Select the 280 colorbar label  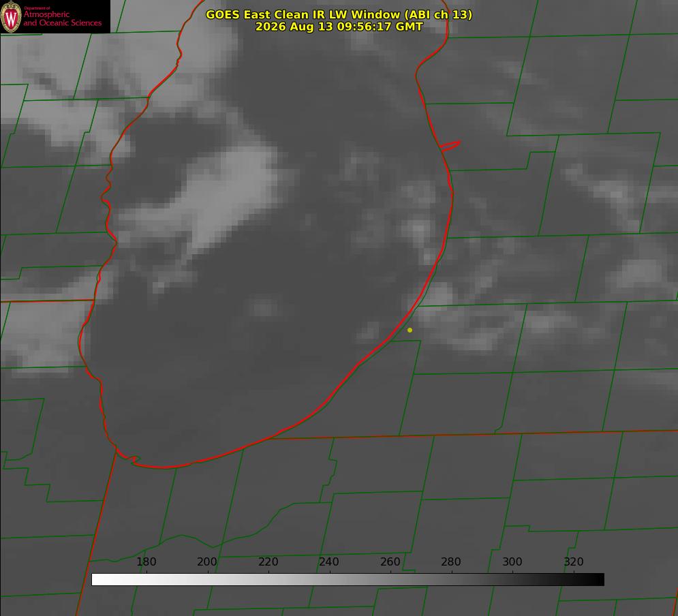[451, 561]
